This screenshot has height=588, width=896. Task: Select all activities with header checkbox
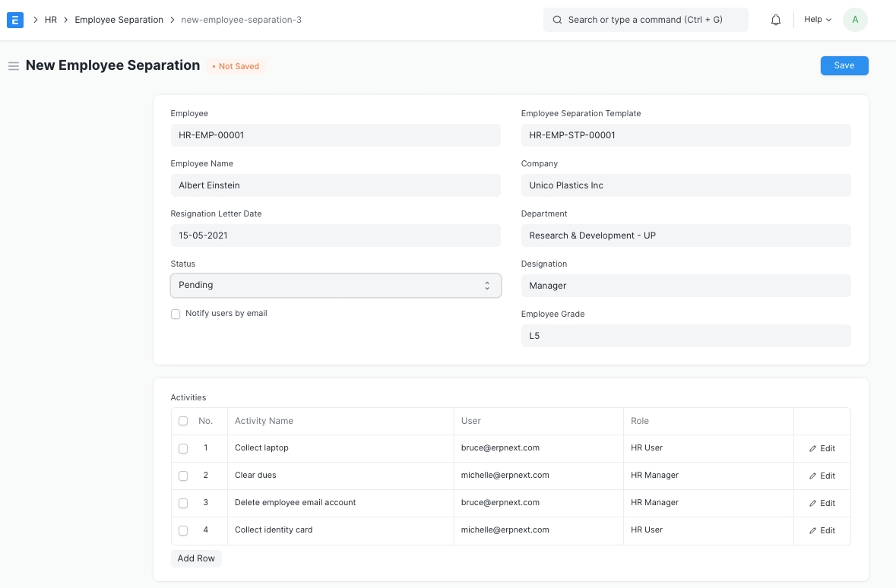click(x=183, y=421)
